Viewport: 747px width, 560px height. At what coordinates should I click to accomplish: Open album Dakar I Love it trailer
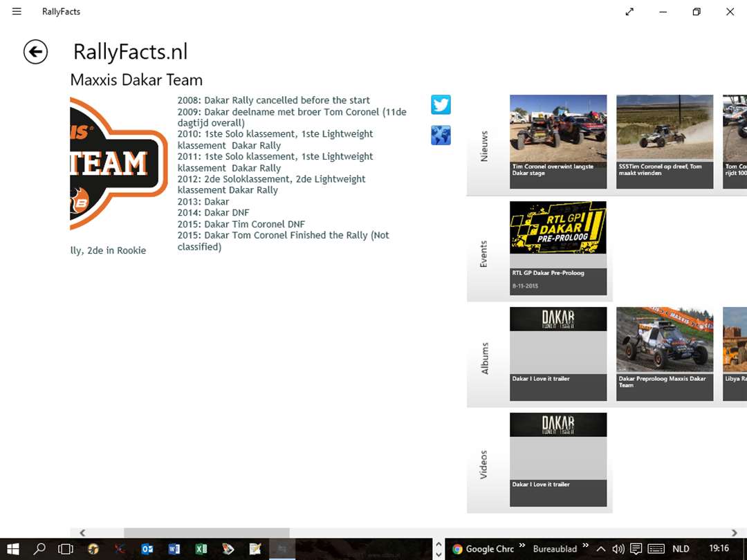coord(558,353)
